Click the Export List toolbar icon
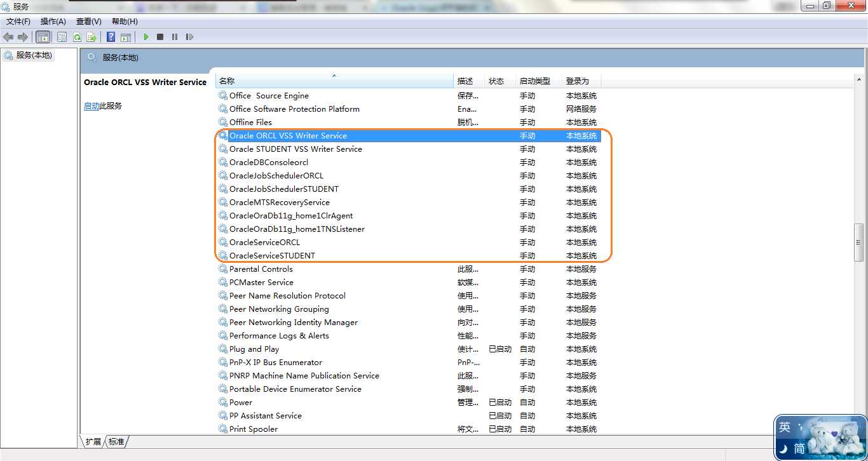 point(92,37)
